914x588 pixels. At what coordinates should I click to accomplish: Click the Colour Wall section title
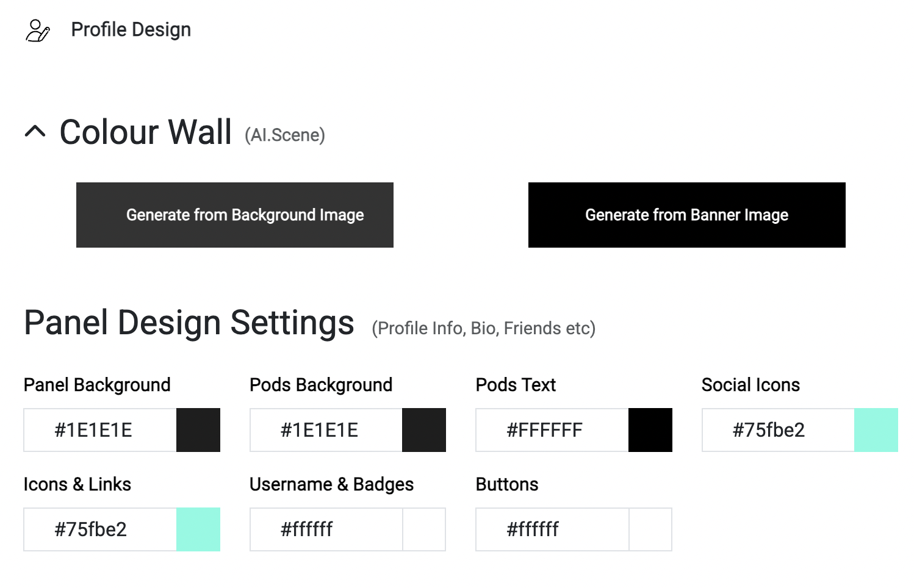tap(145, 132)
